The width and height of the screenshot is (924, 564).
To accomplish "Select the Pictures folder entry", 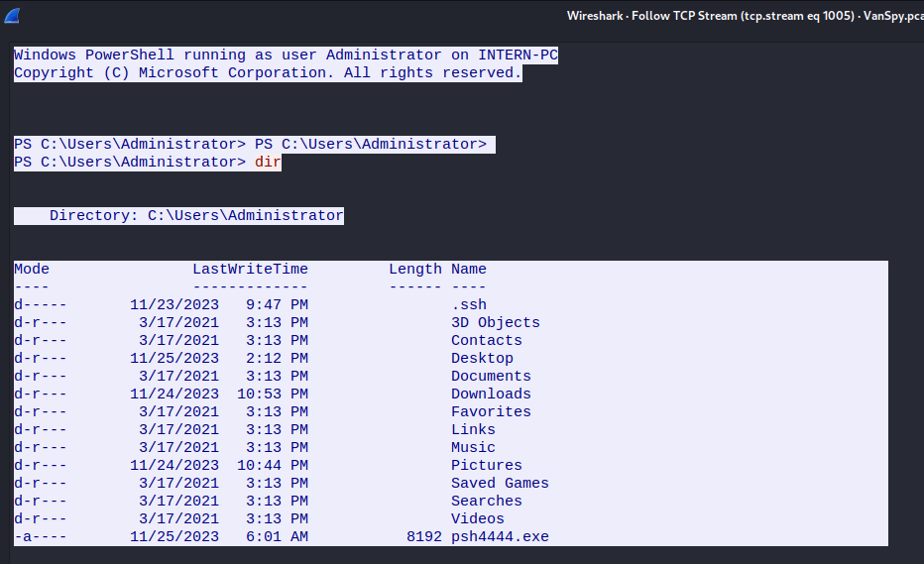I will coord(487,466).
